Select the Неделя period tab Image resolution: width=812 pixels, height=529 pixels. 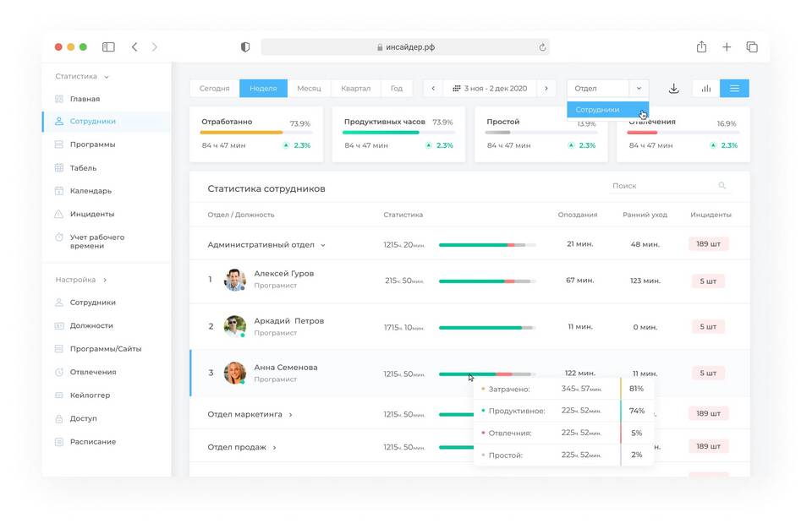point(263,89)
